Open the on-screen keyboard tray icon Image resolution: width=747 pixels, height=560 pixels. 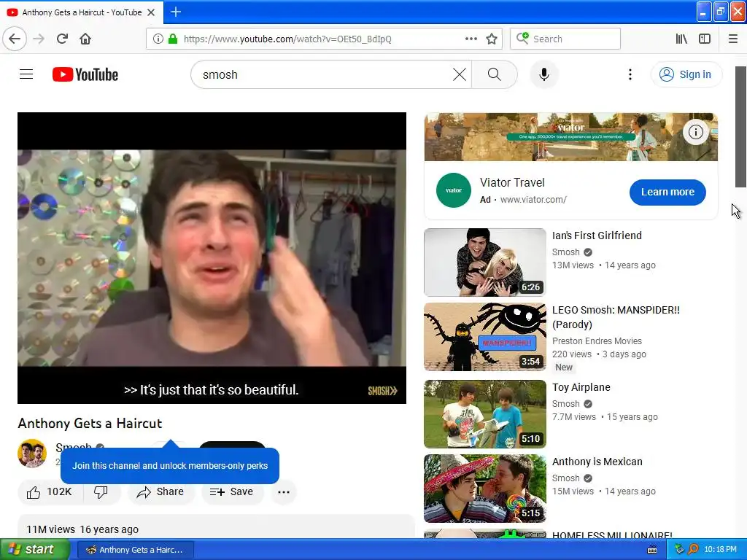(652, 550)
